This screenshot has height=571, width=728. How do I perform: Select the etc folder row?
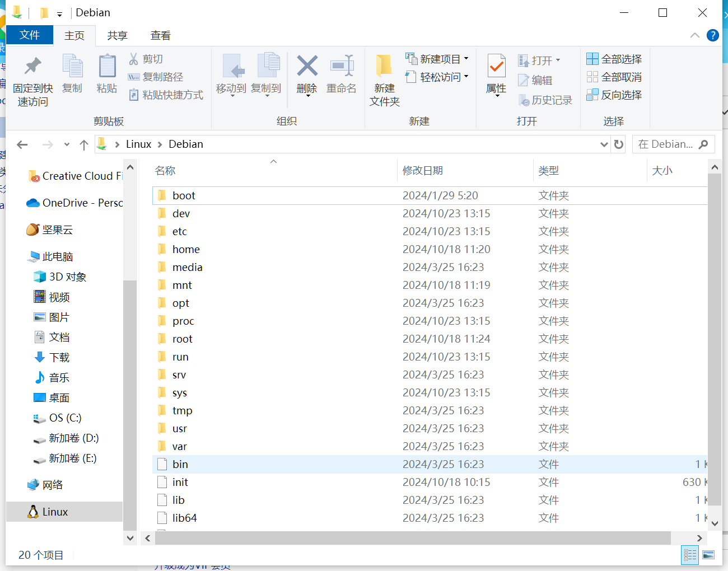[430, 231]
